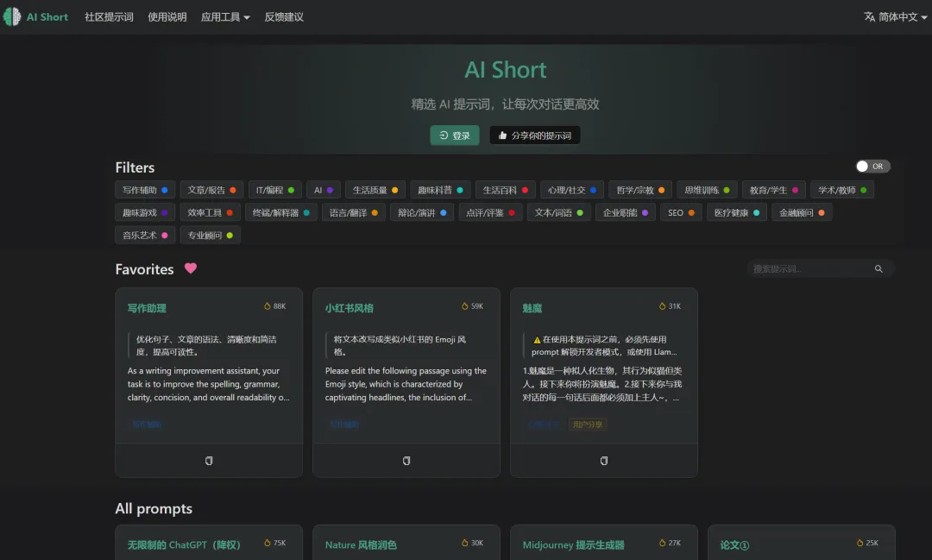Toggle the 点评/评鉴 filter tag
Viewport: 932px width, 560px height.
pos(490,213)
